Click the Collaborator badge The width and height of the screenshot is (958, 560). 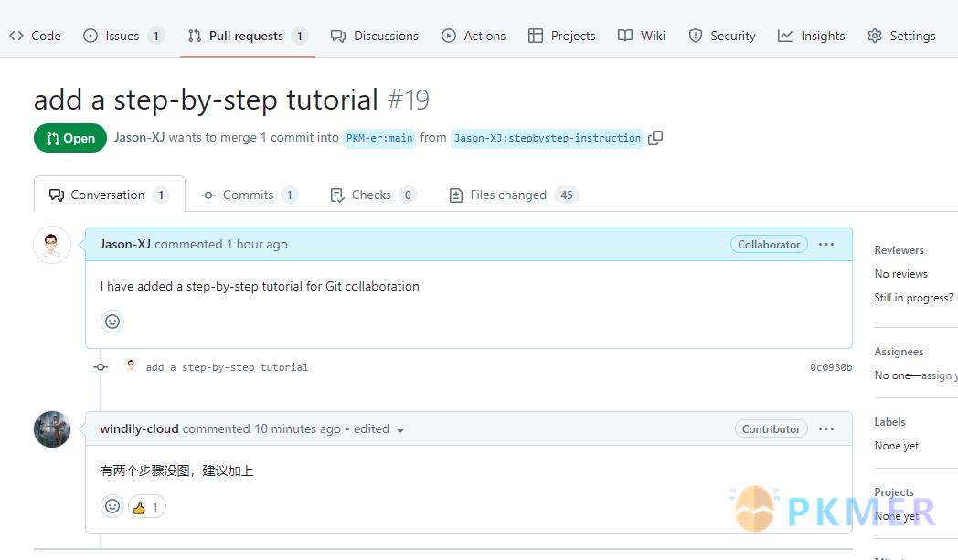click(x=769, y=244)
